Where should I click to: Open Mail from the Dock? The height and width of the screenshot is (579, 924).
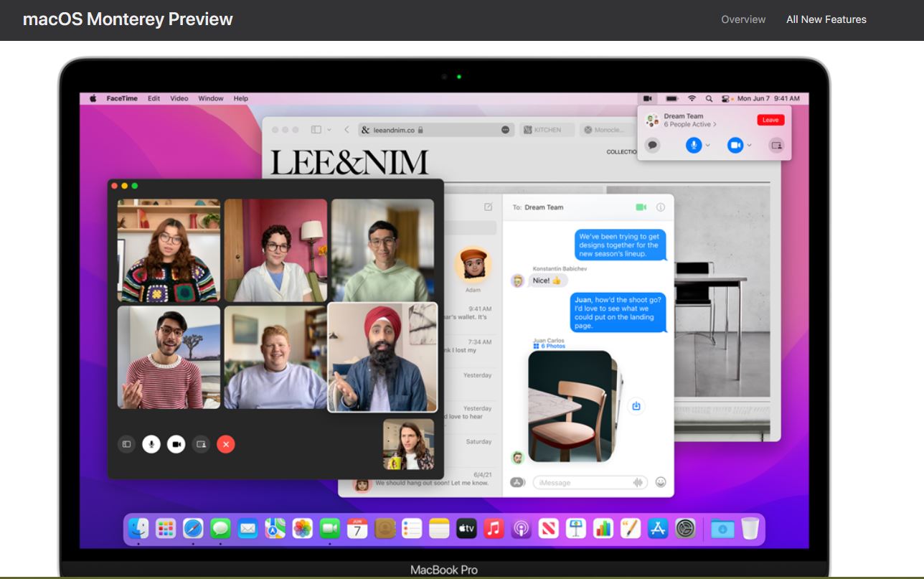247,529
